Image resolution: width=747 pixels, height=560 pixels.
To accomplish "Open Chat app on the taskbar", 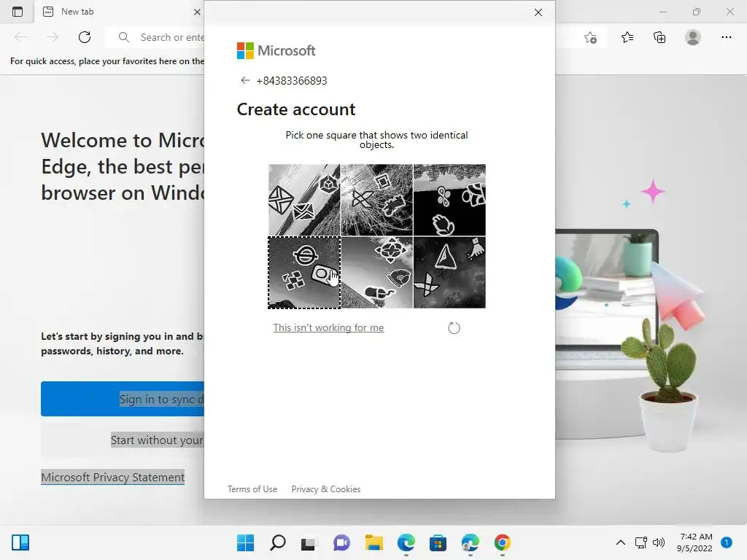I will (x=341, y=542).
